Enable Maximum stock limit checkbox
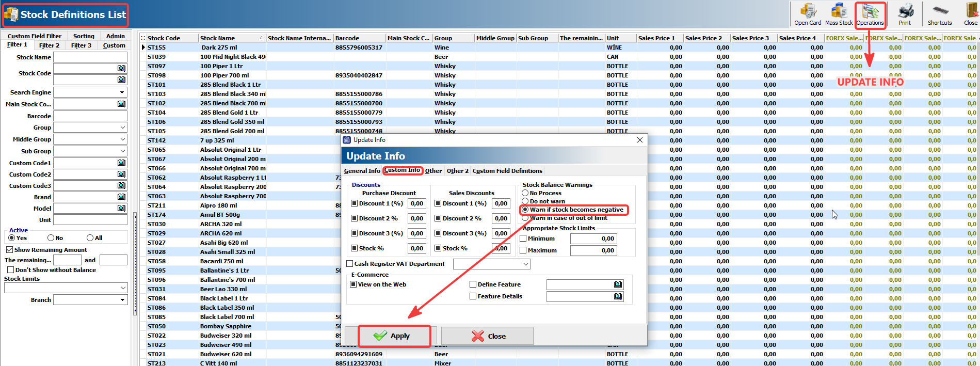This screenshot has height=366, width=980. pyautogui.click(x=523, y=250)
